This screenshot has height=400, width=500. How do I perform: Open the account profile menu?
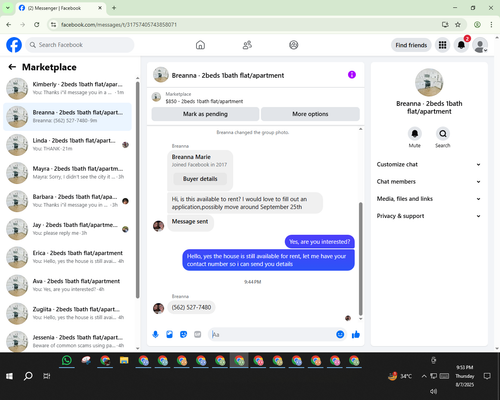[480, 45]
